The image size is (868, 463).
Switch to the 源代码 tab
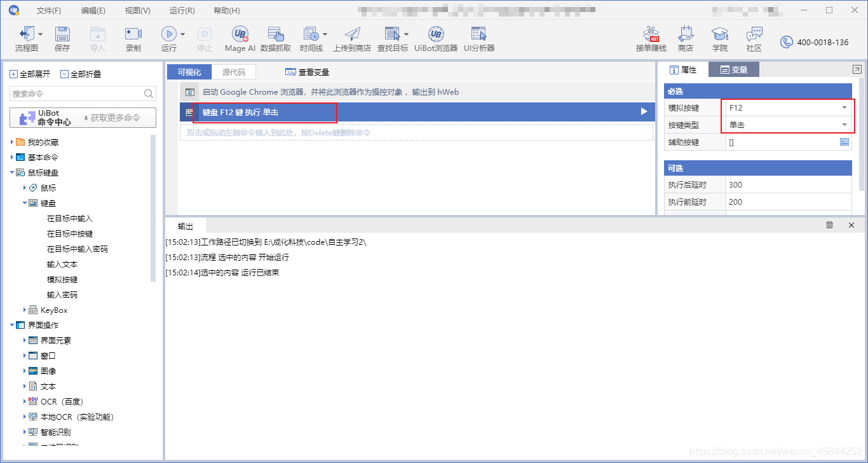tap(233, 72)
